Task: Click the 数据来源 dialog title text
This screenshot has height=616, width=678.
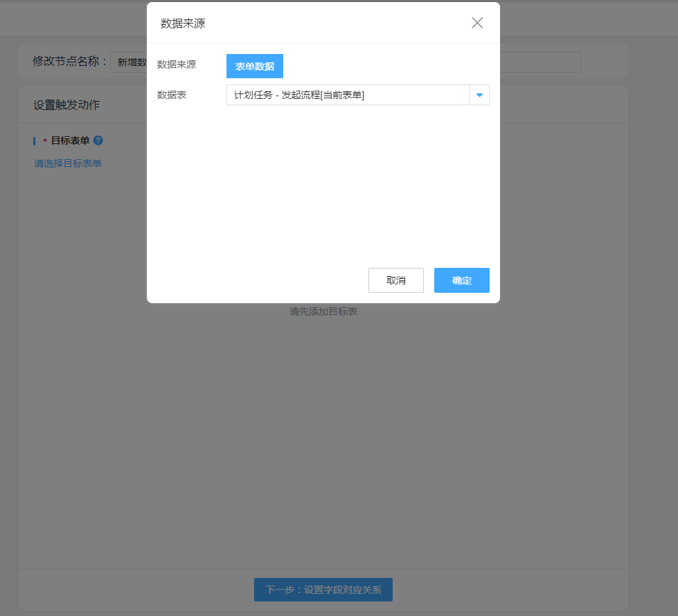Action: (x=183, y=24)
